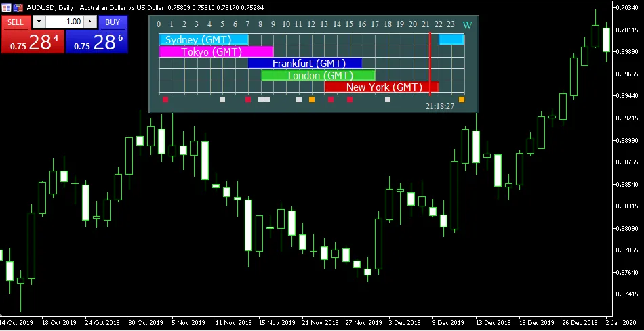
Task: Click the teal W icon in sessions panel
Action: point(466,26)
